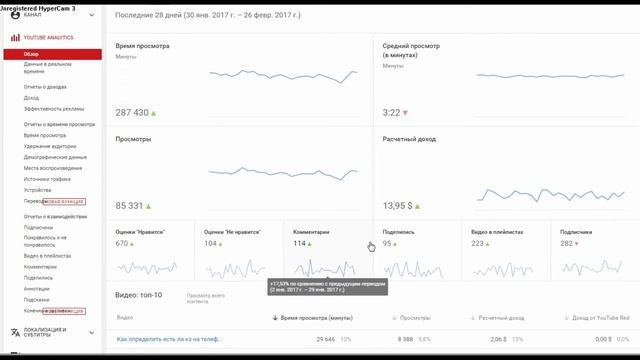The image size is (640, 360).
Task: Open Понравилось и не понравилось report
Action: click(45, 241)
